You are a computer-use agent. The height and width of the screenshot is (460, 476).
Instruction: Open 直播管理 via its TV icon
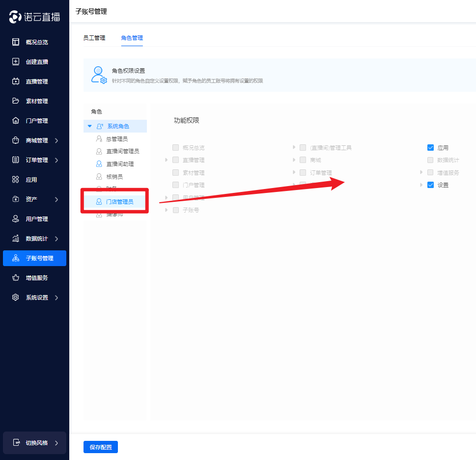click(16, 81)
